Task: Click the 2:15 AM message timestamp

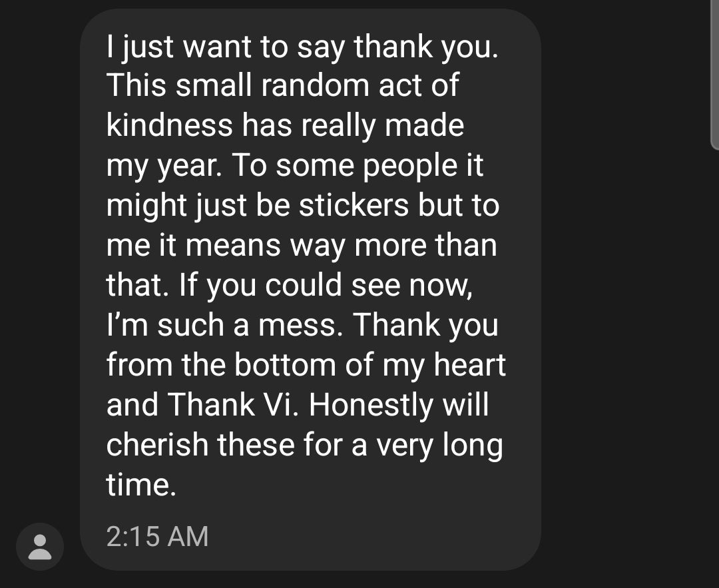Action: pyautogui.click(x=157, y=536)
